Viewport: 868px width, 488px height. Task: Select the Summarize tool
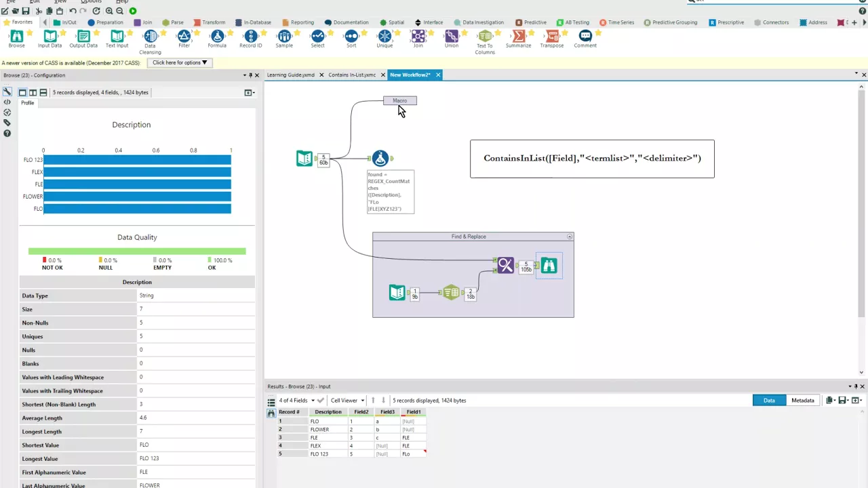(518, 39)
